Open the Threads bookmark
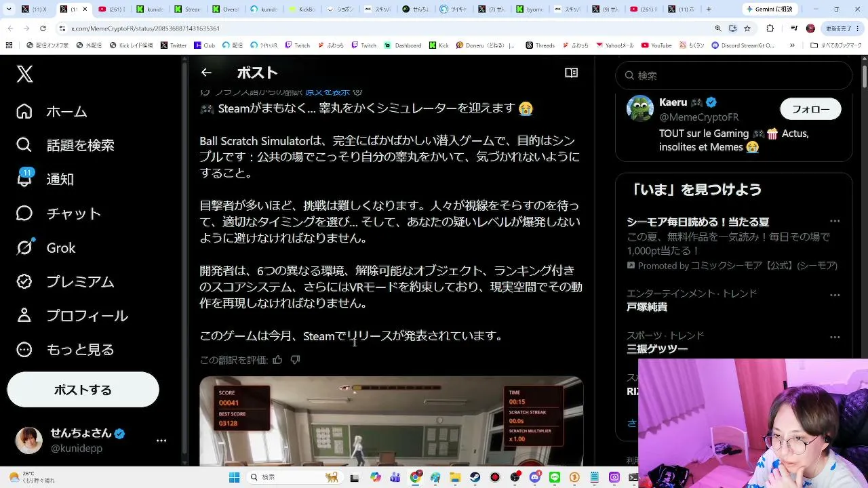Image resolution: width=868 pixels, height=488 pixels. click(x=540, y=45)
